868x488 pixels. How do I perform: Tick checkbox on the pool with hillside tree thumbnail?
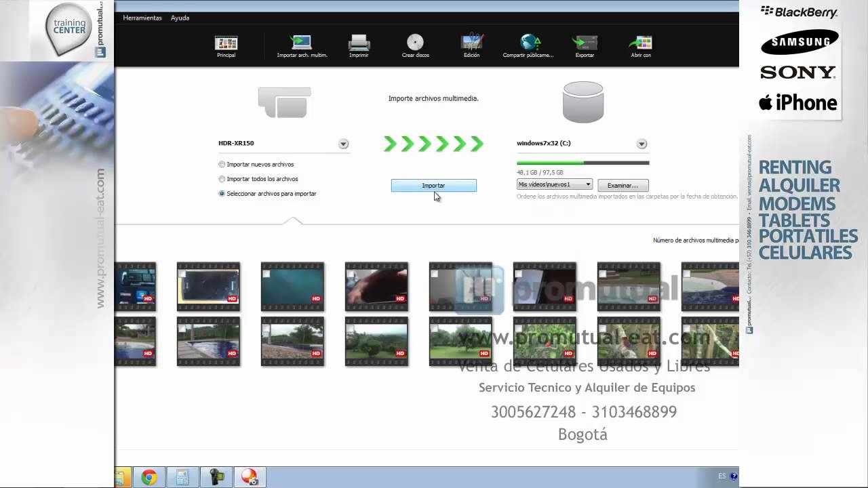click(267, 329)
